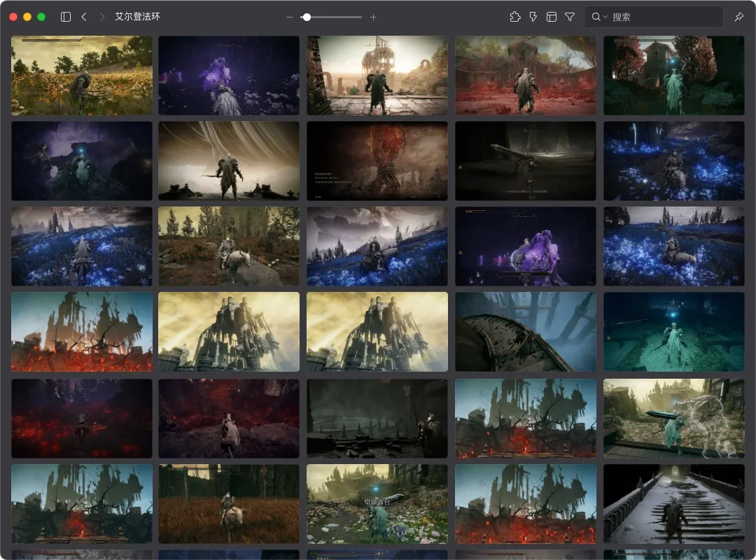
Task: Open the plugins puzzle-piece icon
Action: pyautogui.click(x=515, y=17)
